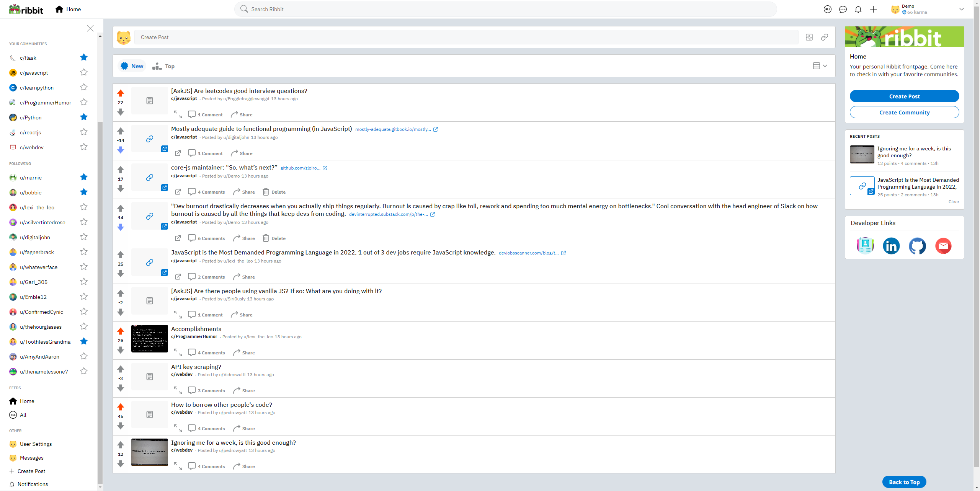Open the Accomplishments post thumbnail

[x=150, y=339]
